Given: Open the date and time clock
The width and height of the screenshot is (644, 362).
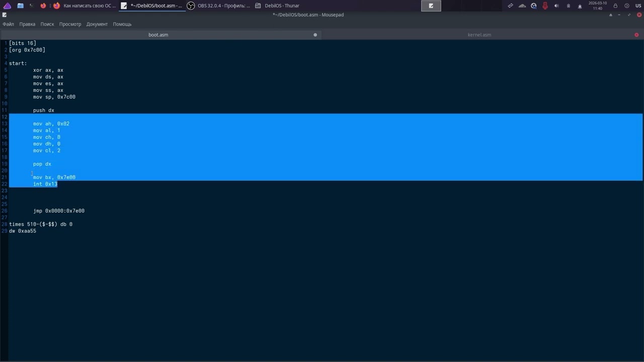Looking at the screenshot, I should tap(598, 6).
